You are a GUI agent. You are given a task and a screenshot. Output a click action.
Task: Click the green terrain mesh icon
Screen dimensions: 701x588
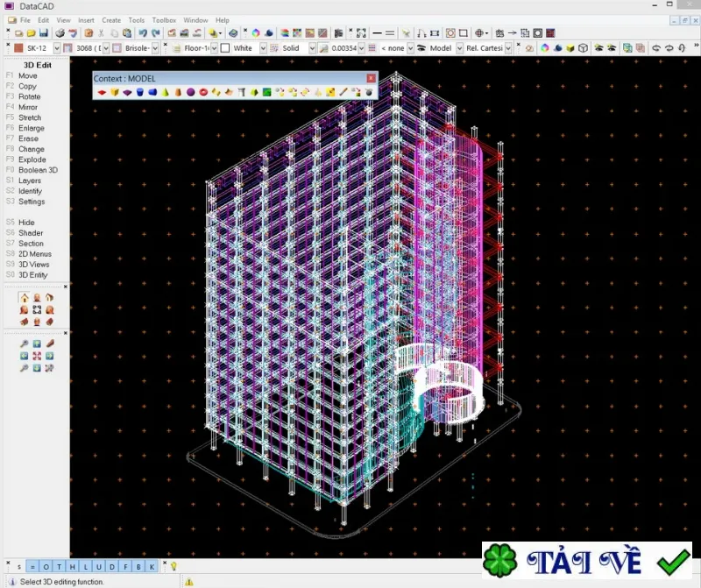tap(267, 93)
